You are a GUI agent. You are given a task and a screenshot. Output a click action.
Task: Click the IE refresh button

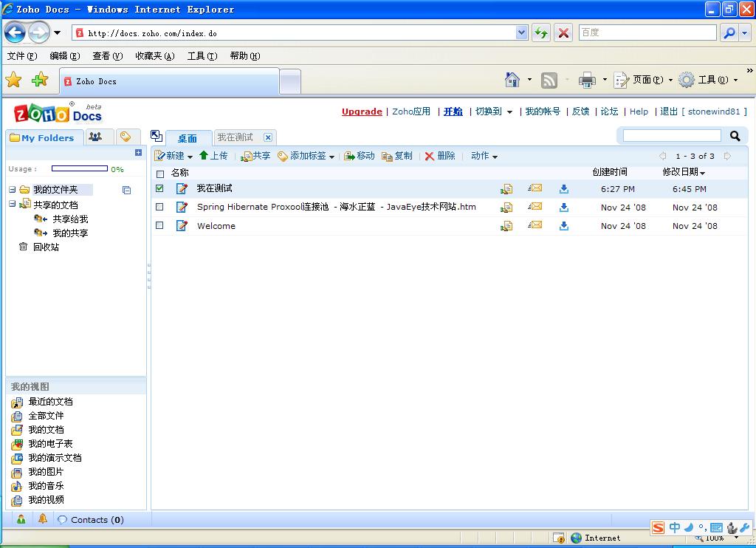coord(541,33)
